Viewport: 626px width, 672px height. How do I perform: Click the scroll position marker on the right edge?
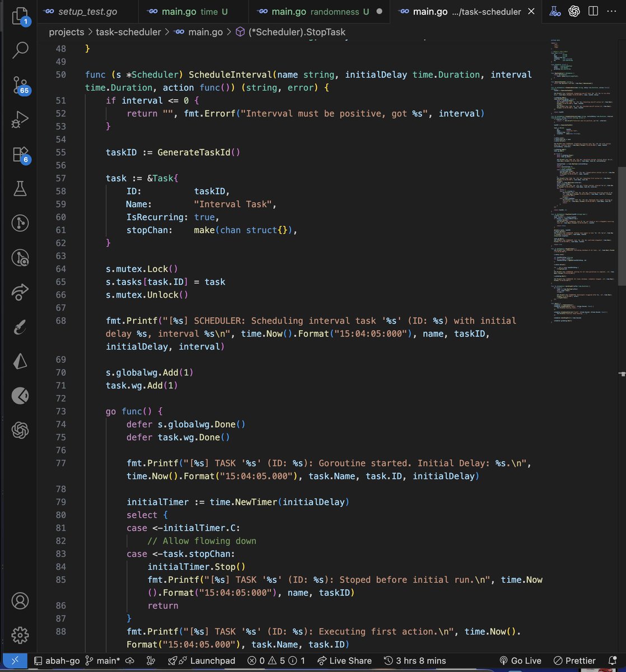click(622, 373)
